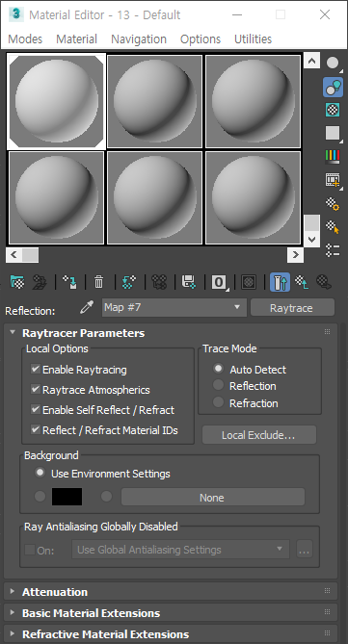Open material editor Options icon

pyautogui.click(x=333, y=203)
